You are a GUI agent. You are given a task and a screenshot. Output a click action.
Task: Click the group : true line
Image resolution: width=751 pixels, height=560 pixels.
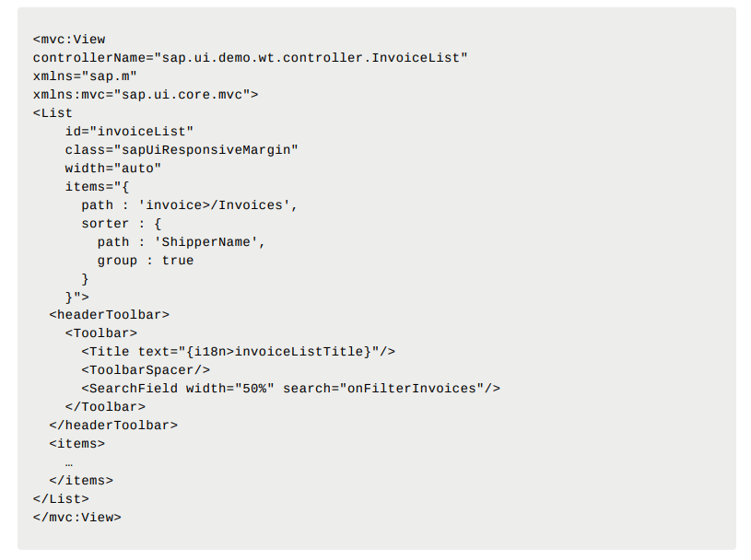146,261
